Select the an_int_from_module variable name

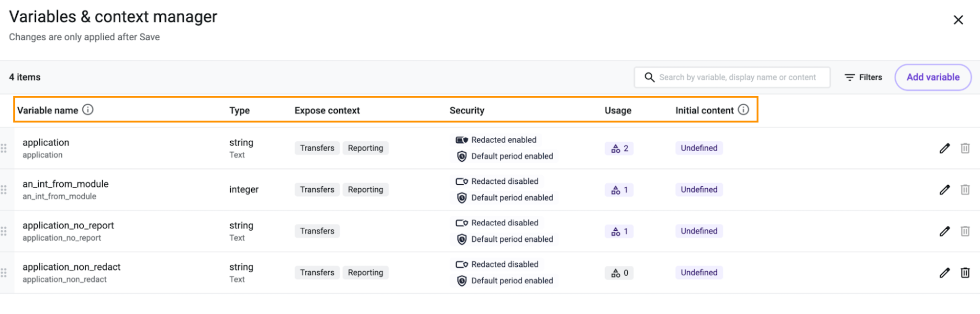pyautogui.click(x=66, y=184)
